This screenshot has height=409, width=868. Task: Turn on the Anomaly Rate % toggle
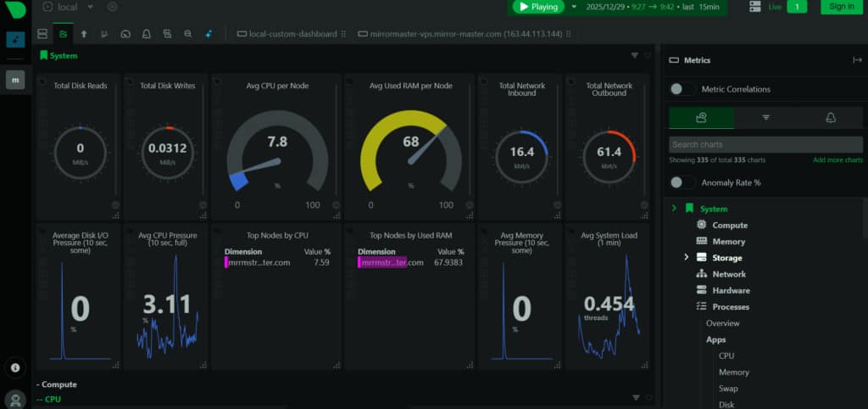pos(682,182)
